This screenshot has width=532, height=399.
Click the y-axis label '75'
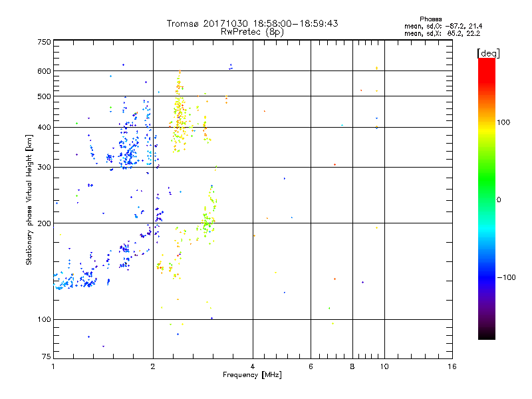pos(47,356)
